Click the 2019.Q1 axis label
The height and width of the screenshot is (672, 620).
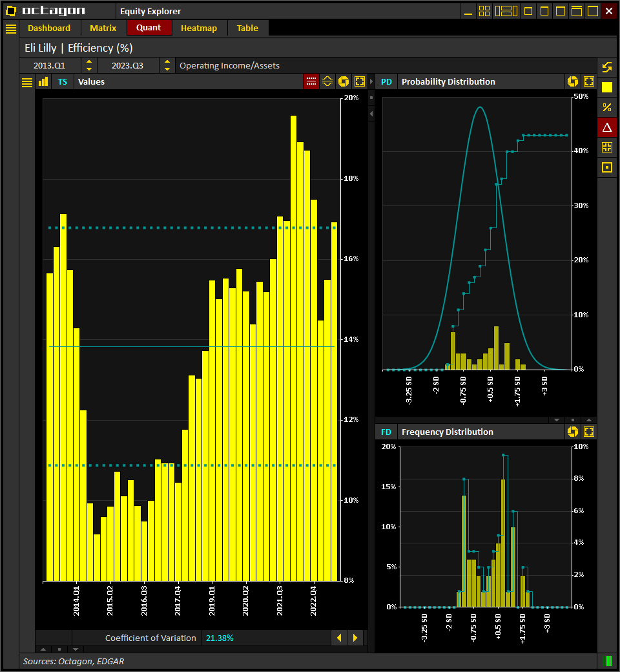click(212, 602)
